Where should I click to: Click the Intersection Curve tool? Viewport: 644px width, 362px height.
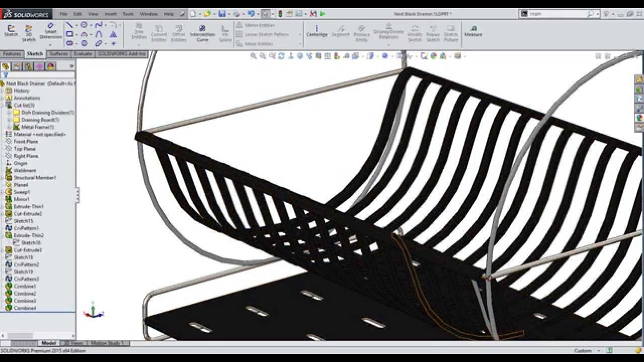point(202,34)
